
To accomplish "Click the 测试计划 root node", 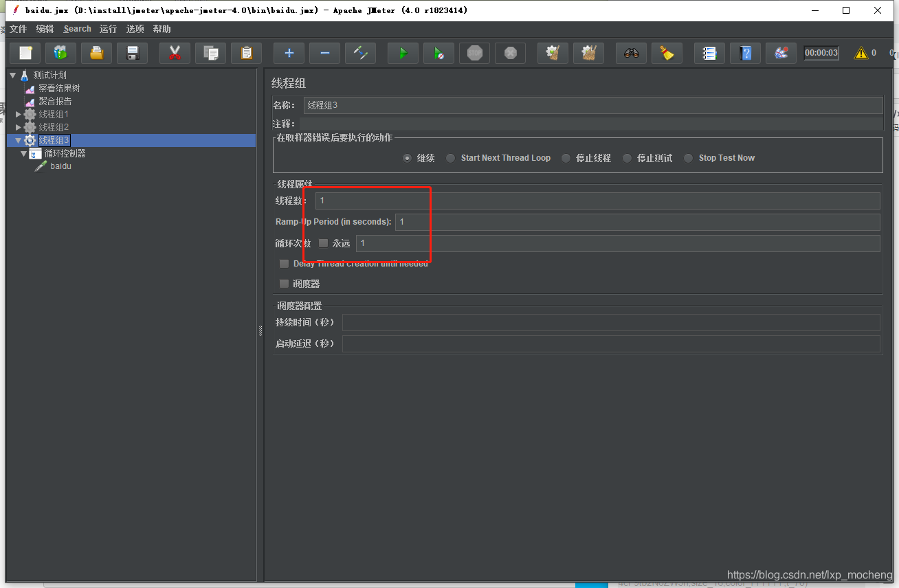I will pyautogui.click(x=49, y=75).
